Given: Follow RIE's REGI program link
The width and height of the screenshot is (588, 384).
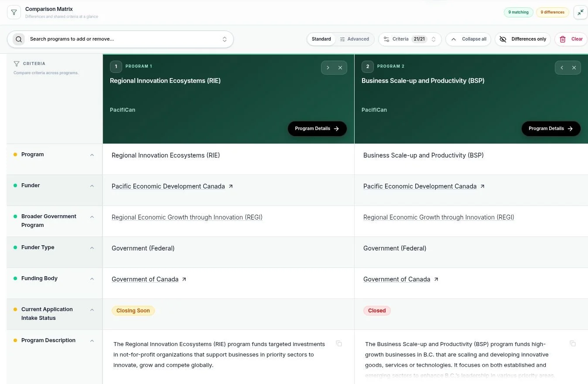Looking at the screenshot, I should coord(187,217).
